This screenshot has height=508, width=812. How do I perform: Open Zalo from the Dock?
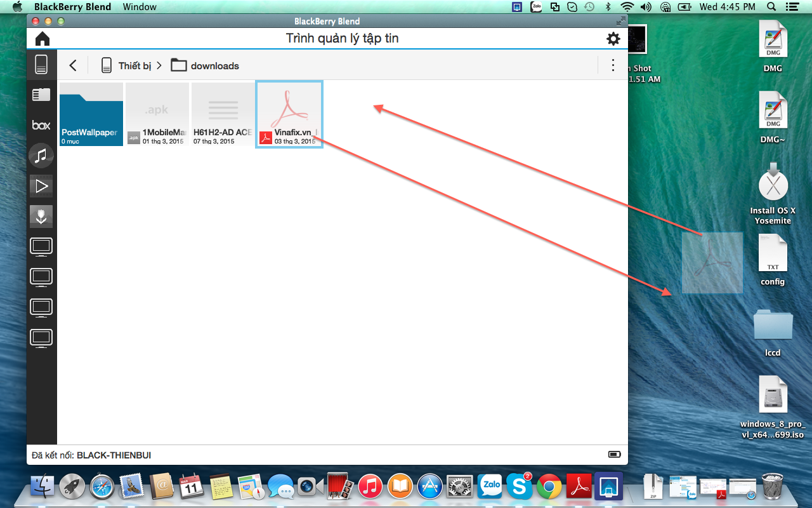coord(489,486)
